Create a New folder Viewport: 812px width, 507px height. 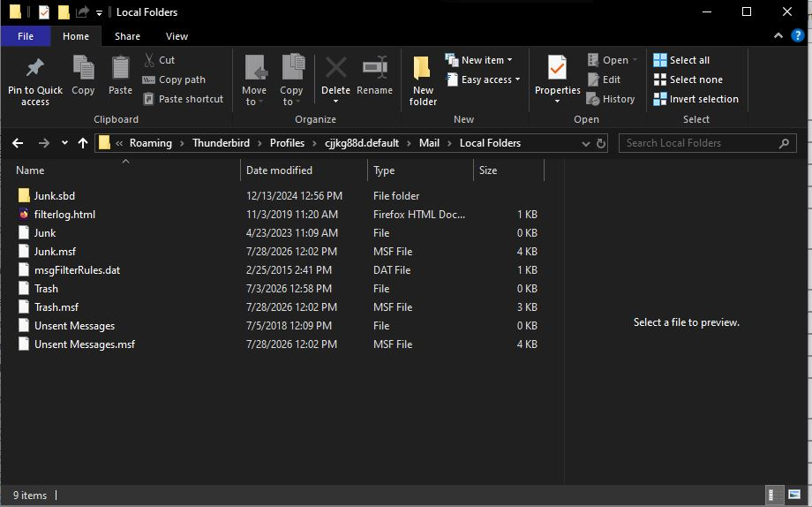pos(423,80)
